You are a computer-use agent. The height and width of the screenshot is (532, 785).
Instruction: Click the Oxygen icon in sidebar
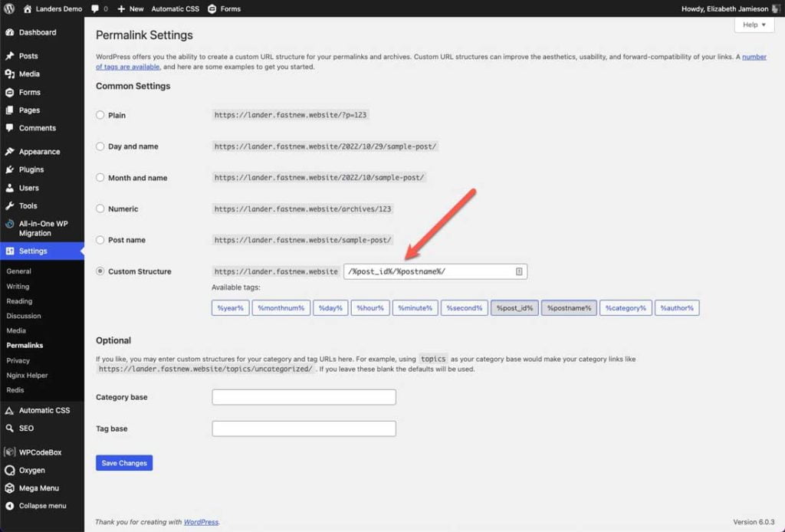click(9, 470)
